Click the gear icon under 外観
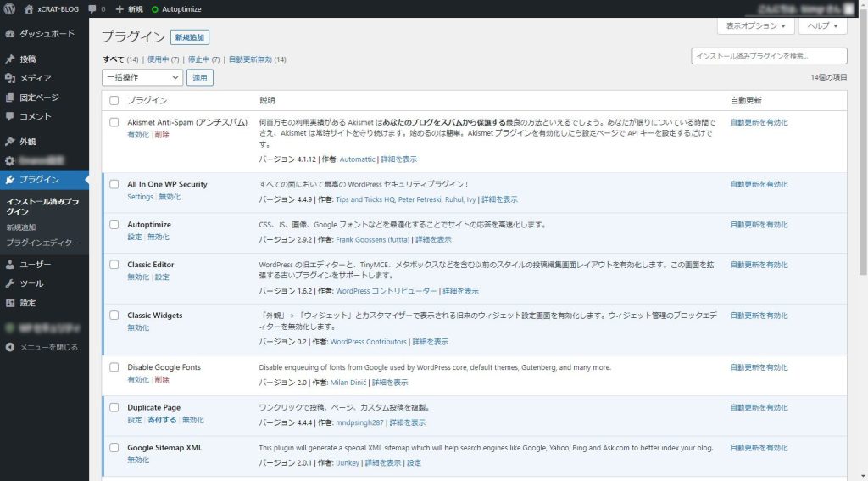This screenshot has width=868, height=481. [x=10, y=160]
